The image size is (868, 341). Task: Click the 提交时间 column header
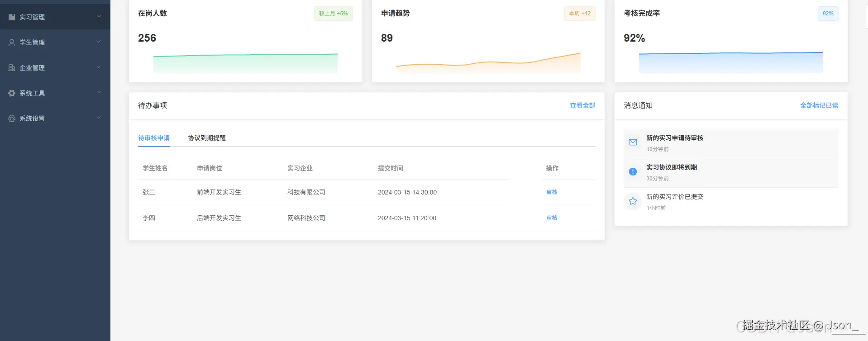[x=391, y=168]
